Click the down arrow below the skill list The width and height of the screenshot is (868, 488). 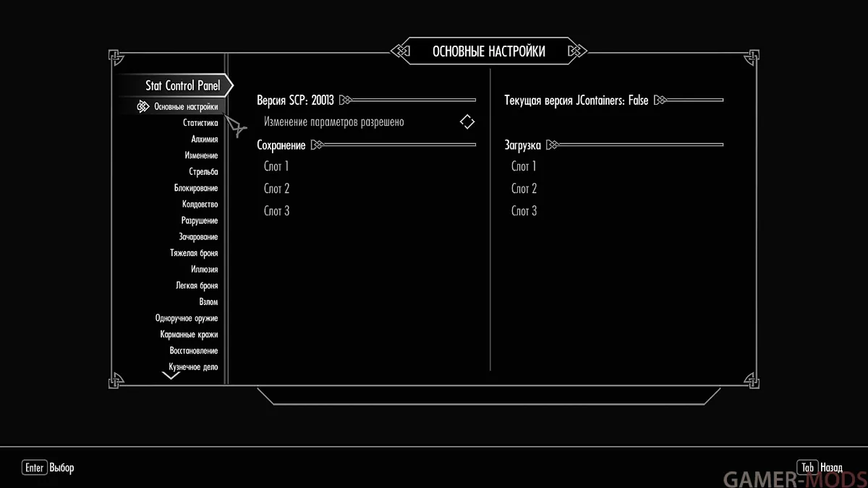click(171, 375)
